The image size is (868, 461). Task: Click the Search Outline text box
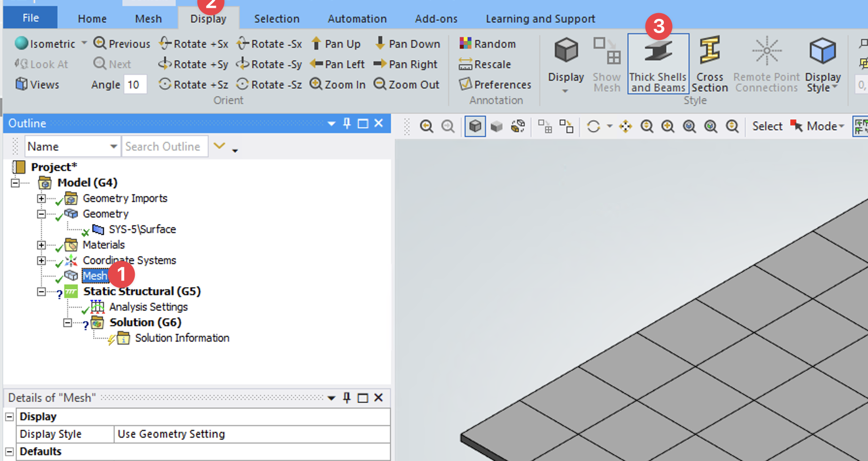[x=164, y=147]
